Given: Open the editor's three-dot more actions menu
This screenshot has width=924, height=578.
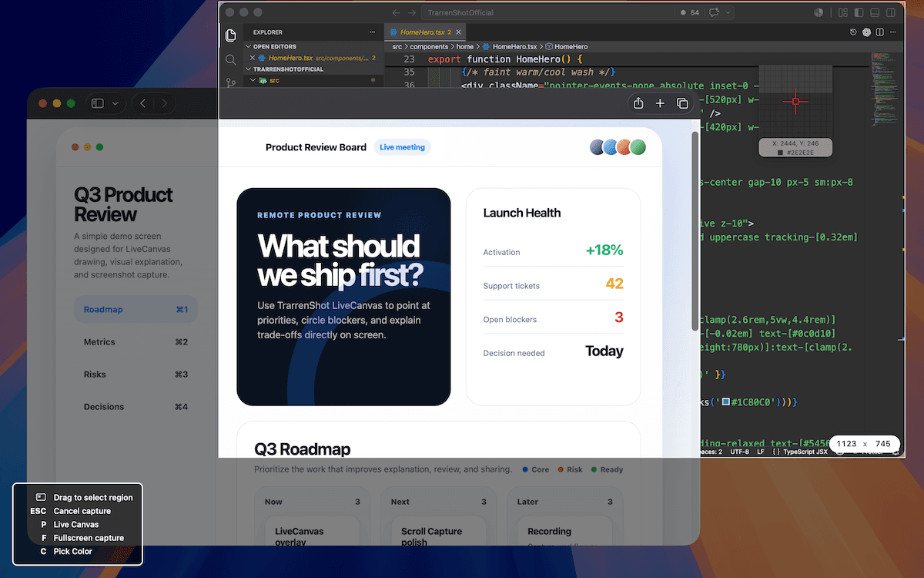Looking at the screenshot, I should click(893, 32).
